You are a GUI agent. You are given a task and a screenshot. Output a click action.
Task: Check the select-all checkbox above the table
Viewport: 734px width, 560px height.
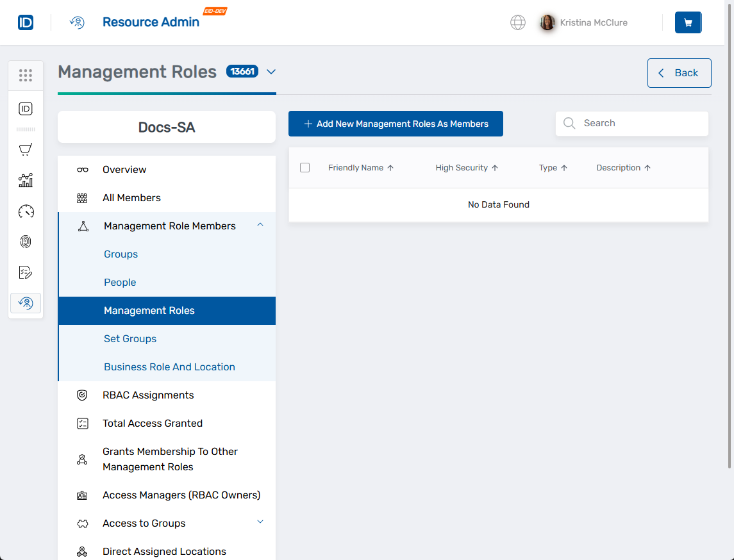pos(304,167)
